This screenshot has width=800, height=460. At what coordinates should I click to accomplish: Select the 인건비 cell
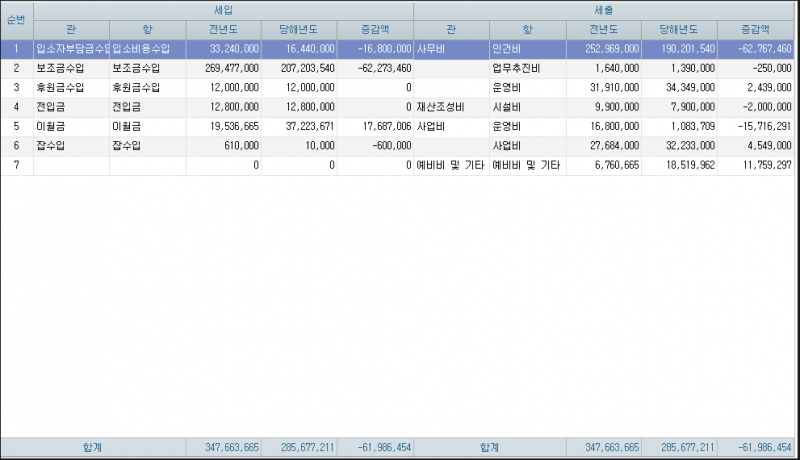[528, 49]
